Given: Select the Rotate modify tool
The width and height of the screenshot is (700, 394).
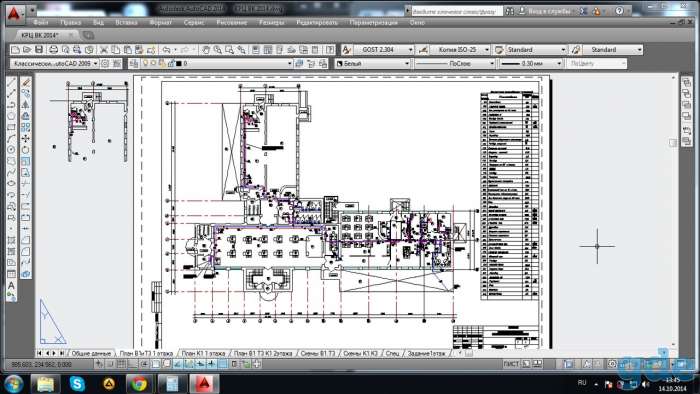Looking at the screenshot, I should 26,149.
